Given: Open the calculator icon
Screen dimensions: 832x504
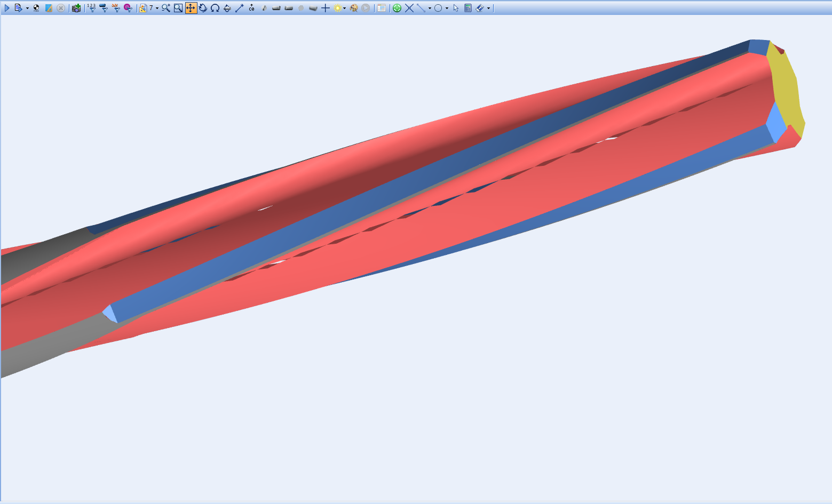Looking at the screenshot, I should (x=468, y=8).
